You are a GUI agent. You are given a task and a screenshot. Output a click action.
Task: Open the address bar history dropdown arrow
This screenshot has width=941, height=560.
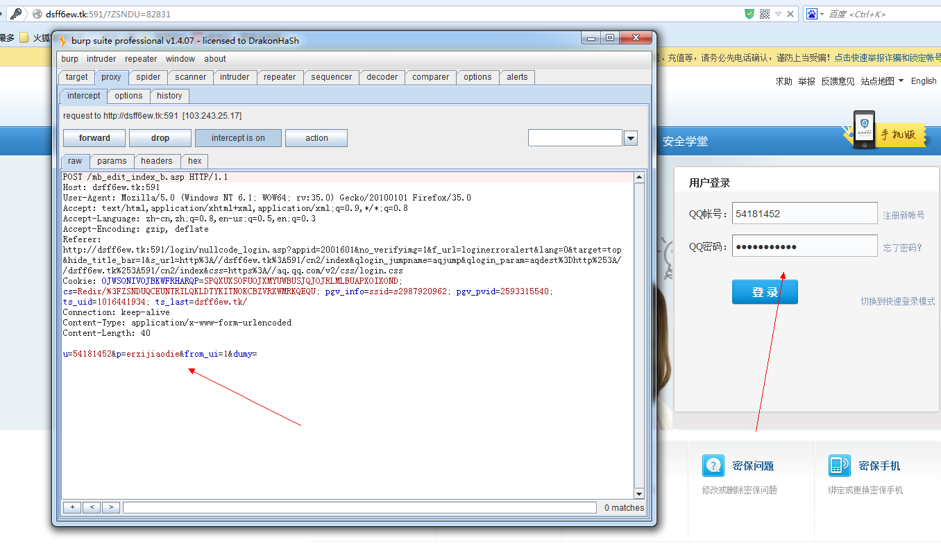pyautogui.click(x=779, y=14)
